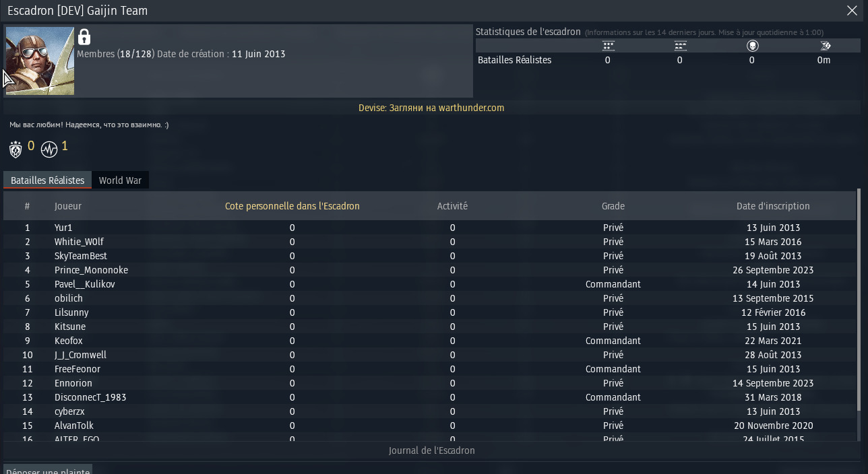Click the pilot avatar image of the squadron

pos(40,61)
